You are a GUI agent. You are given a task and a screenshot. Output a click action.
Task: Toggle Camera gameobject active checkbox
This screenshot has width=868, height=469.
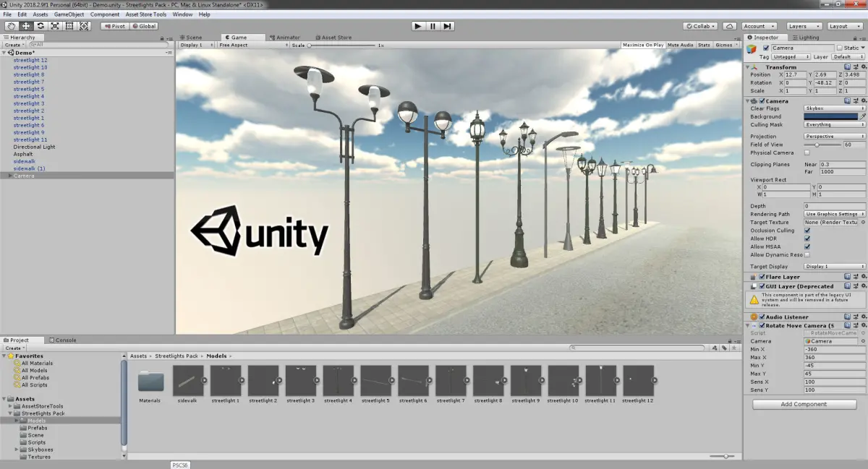766,48
